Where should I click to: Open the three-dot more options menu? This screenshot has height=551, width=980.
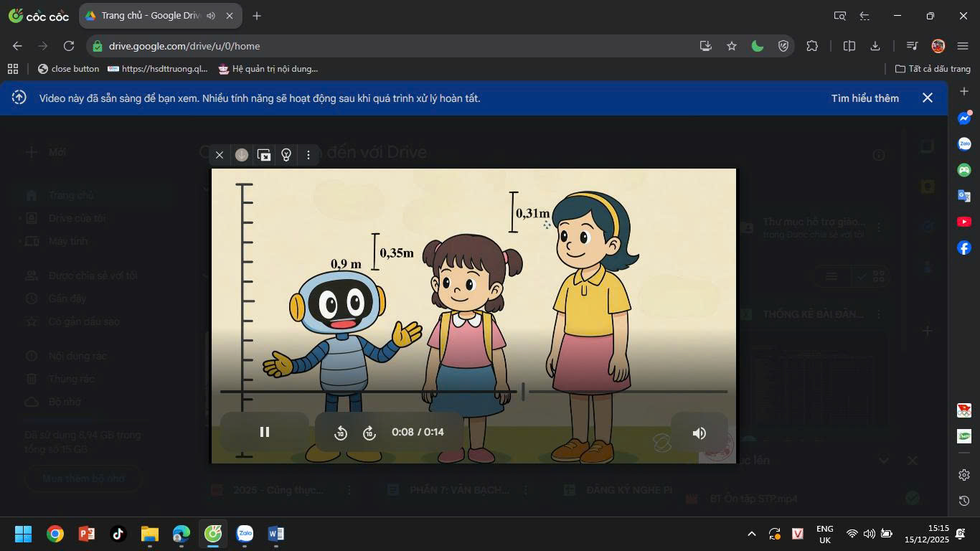[308, 155]
